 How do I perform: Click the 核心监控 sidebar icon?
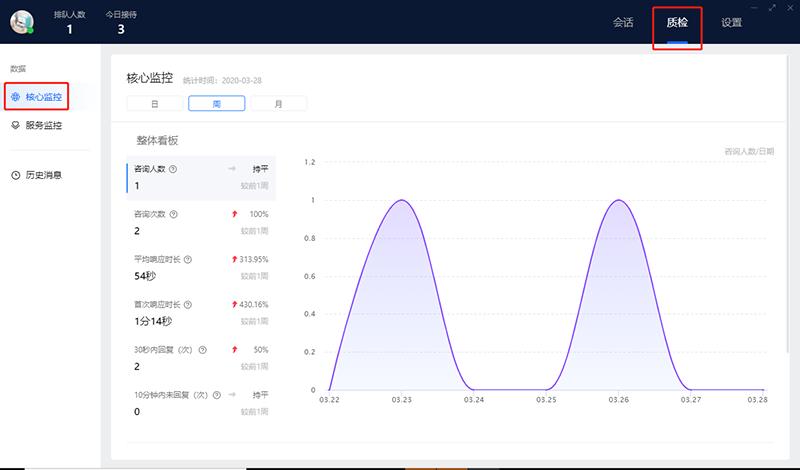click(x=16, y=97)
